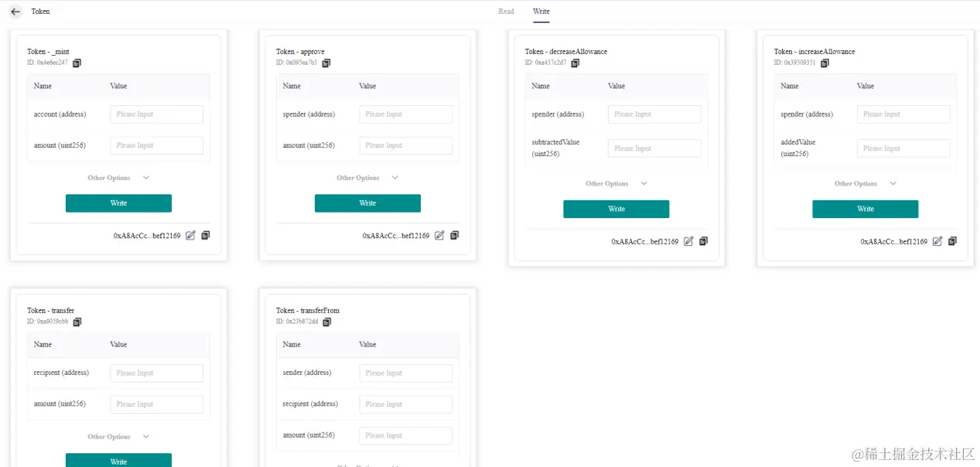
Task: Edit the address in the approve card
Action: (439, 235)
